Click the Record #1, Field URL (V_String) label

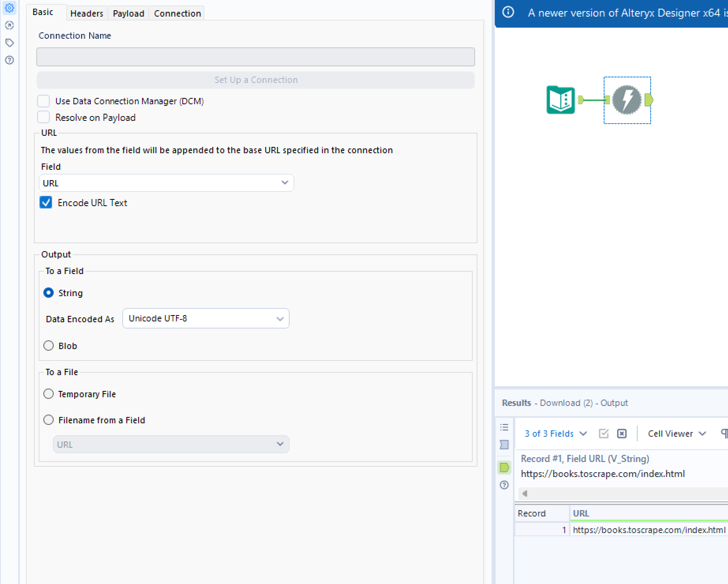point(585,458)
